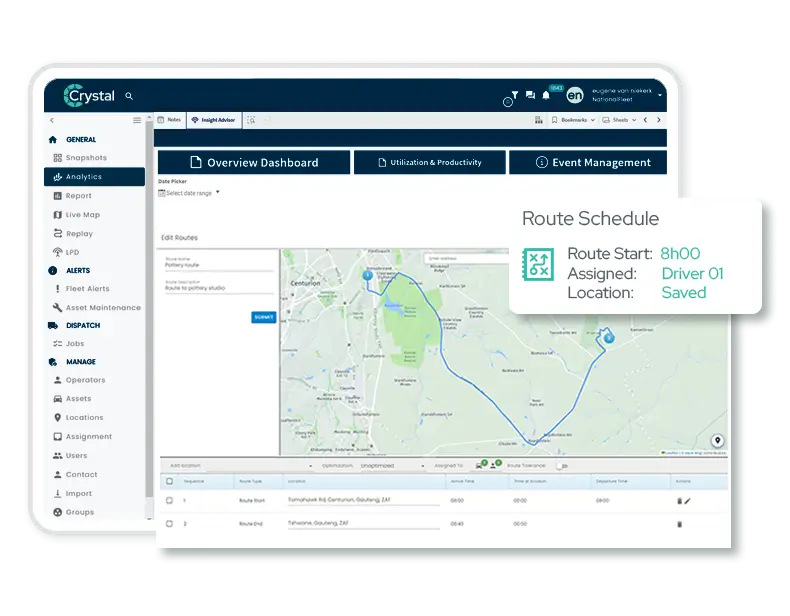The width and height of the screenshot is (790, 616).
Task: Expand the Select date range picker
Action: click(189, 193)
